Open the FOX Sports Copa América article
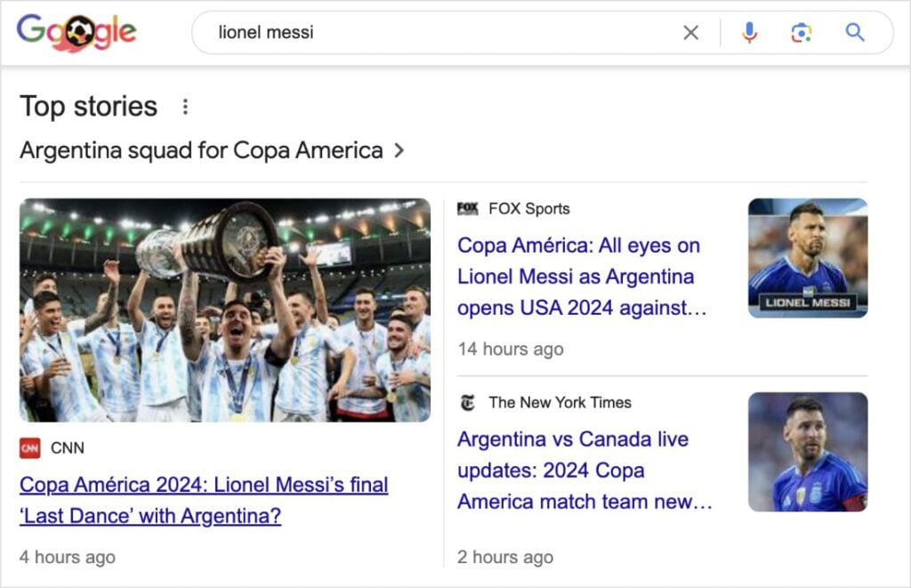This screenshot has width=911, height=588. click(579, 277)
